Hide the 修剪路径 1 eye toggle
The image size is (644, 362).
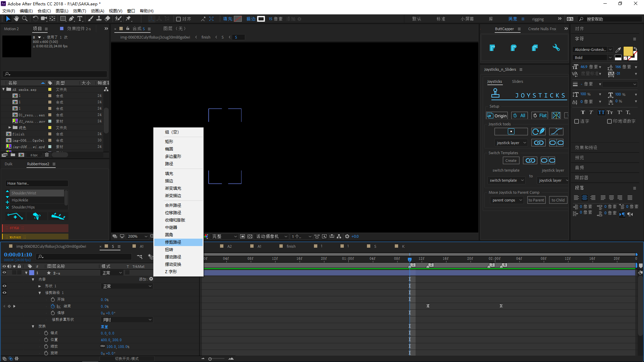coord(4,293)
